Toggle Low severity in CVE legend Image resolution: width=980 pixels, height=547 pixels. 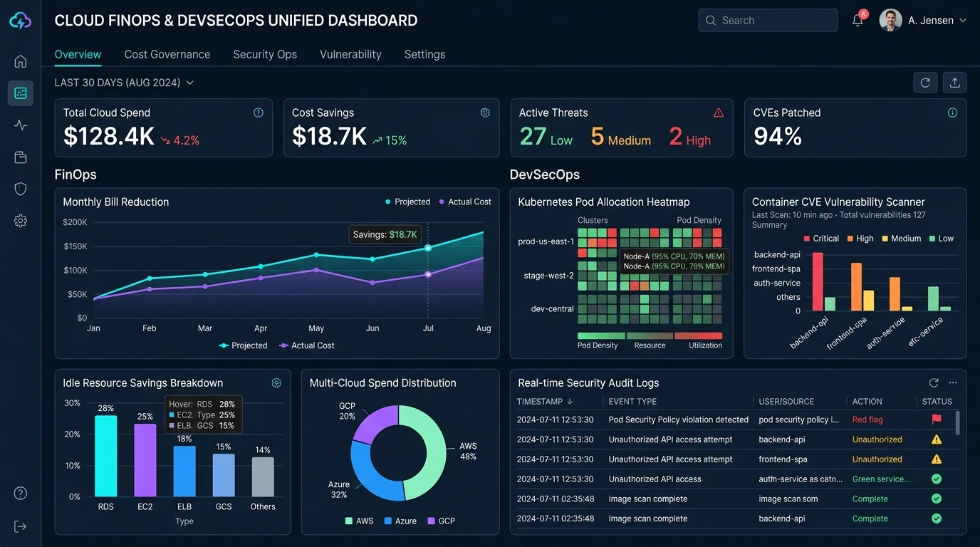click(x=941, y=239)
